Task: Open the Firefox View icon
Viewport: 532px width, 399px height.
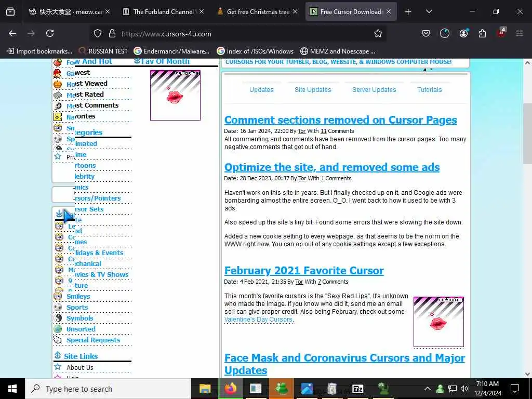Action: tap(10, 12)
